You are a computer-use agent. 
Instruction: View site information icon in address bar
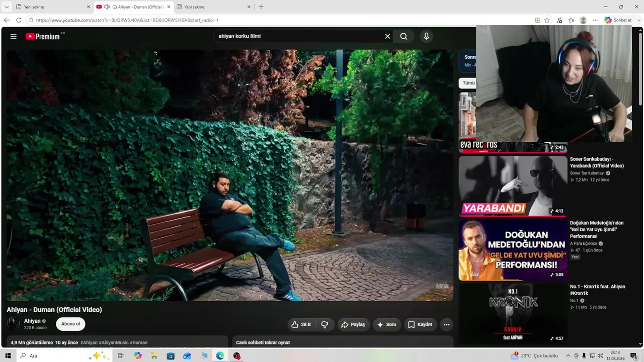click(x=31, y=20)
